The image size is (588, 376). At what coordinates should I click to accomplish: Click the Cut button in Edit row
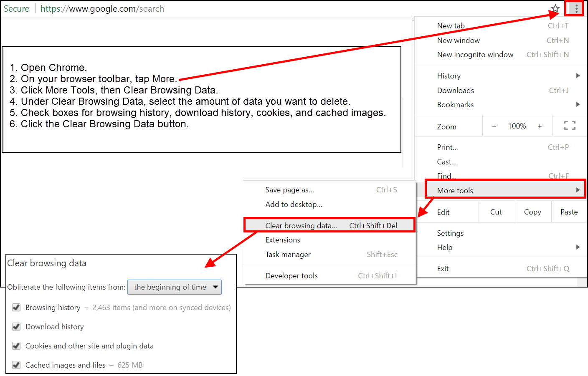496,212
